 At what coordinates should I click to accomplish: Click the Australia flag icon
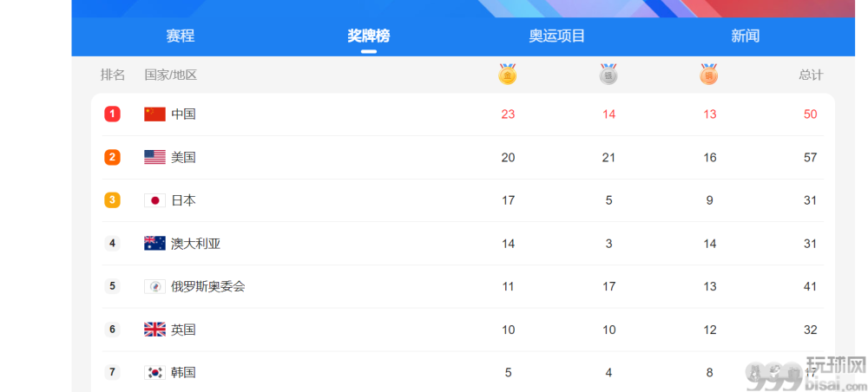click(155, 244)
